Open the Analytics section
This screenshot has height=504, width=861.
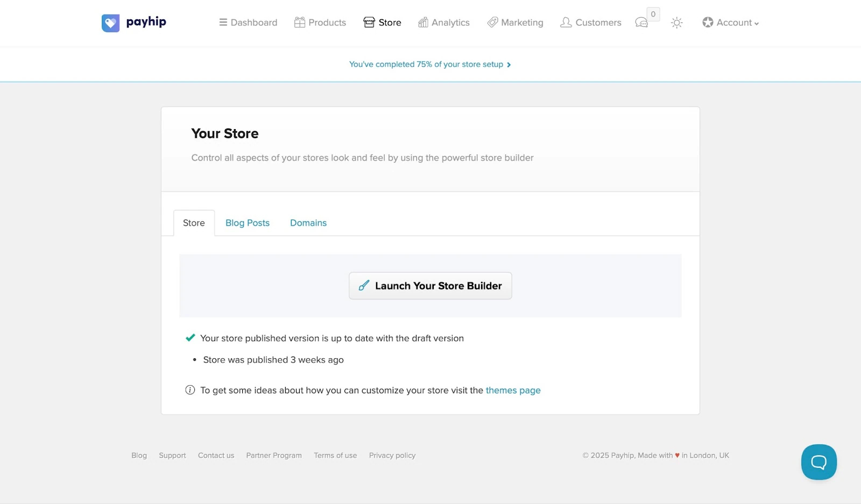(x=444, y=23)
